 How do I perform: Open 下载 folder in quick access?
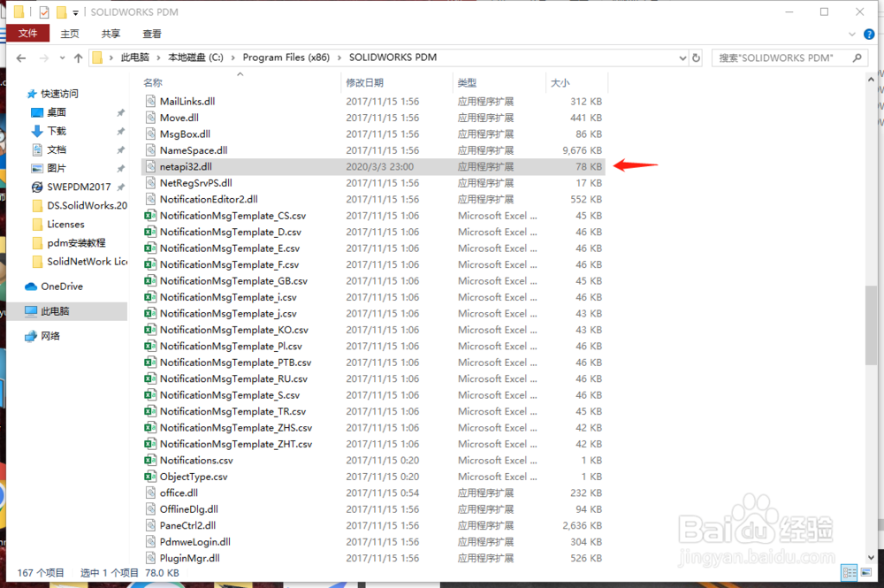[56, 131]
